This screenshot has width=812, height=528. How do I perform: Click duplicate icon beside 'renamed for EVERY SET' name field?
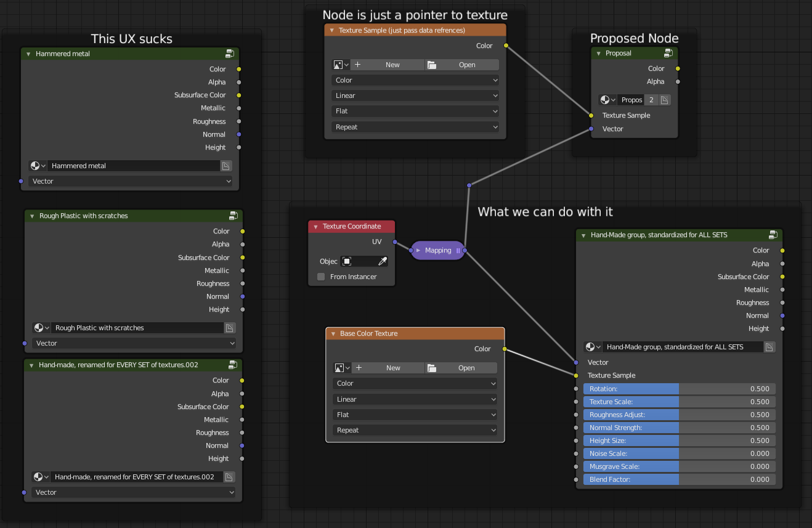coord(229,477)
